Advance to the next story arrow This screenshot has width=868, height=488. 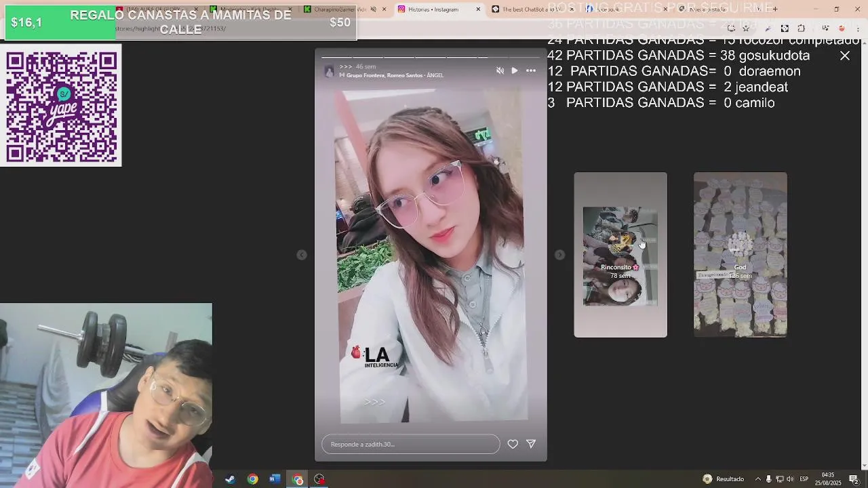(559, 255)
